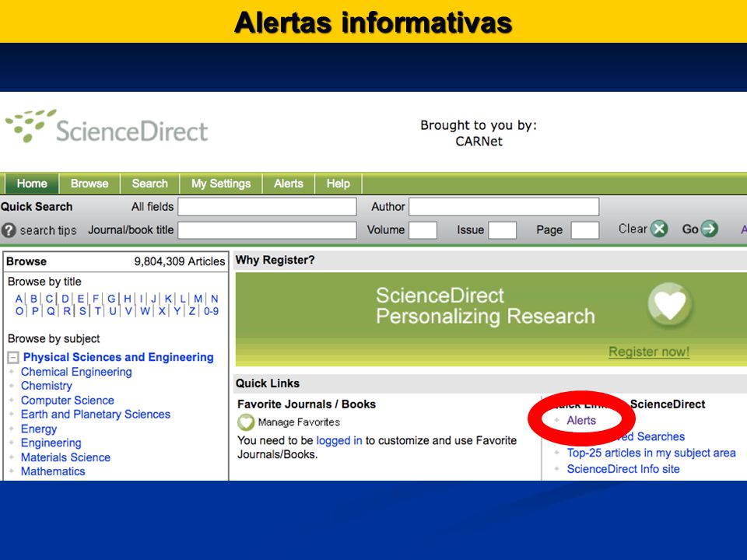747x560 pixels.
Task: Open the My Settings tab
Action: (220, 184)
